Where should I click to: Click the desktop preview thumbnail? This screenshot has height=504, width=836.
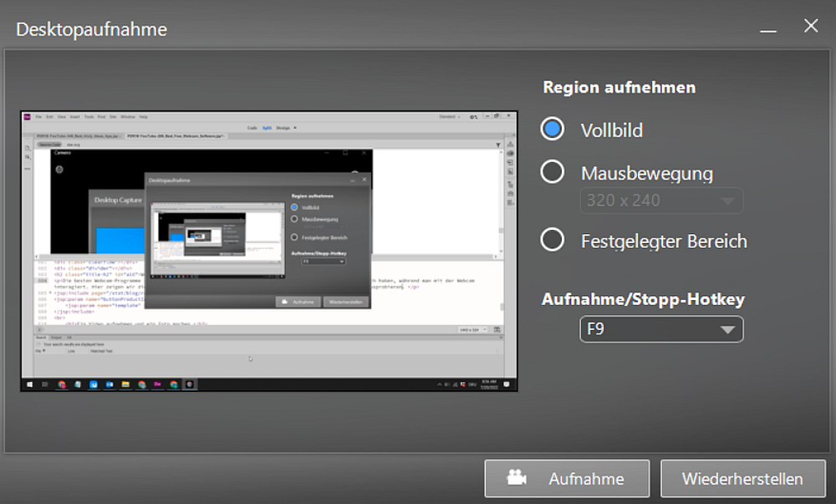[269, 251]
